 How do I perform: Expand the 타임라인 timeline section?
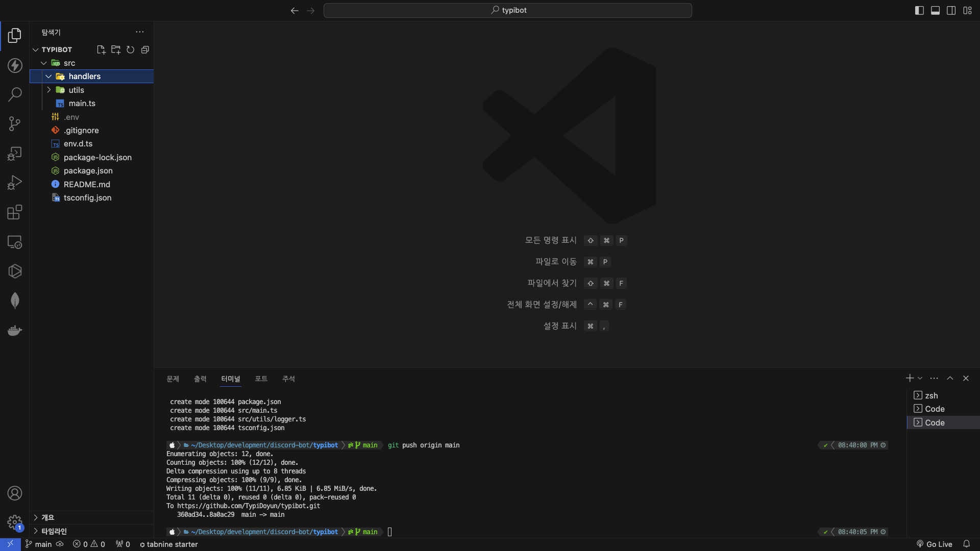click(91, 531)
